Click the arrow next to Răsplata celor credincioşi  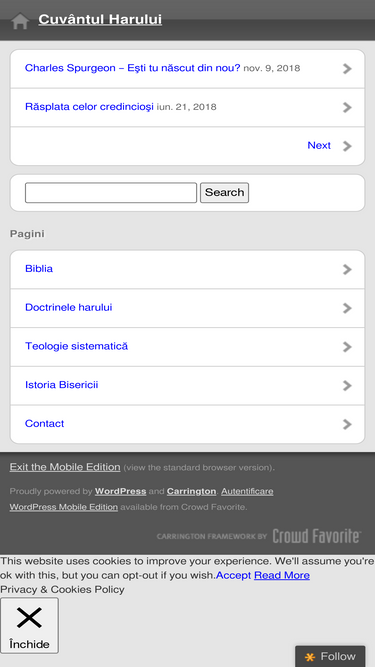347,108
